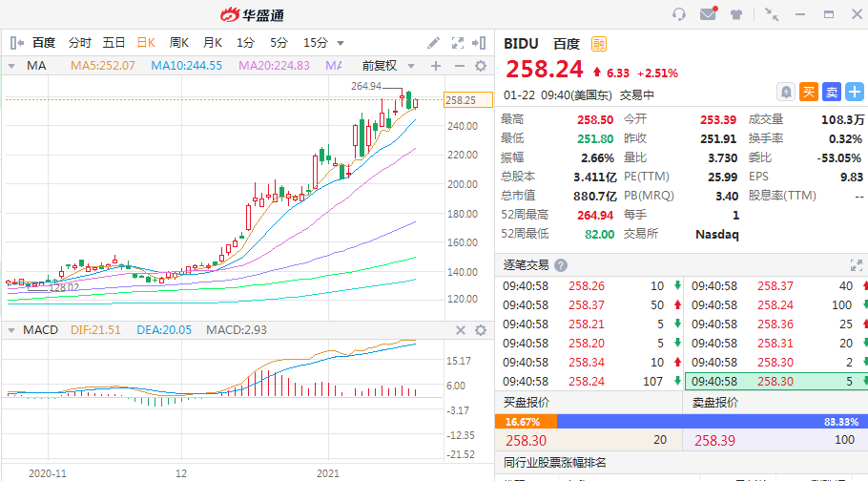Image resolution: width=868 pixels, height=481 pixels.
Task: Select trade 258.24 with volume 107
Action: pyautogui.click(x=589, y=381)
